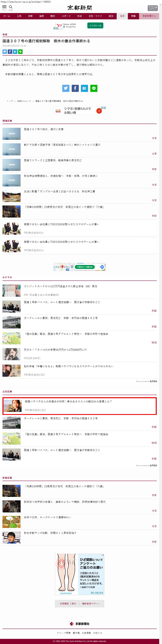Screen dimensions: 162x644
Task: Click the 京都新聞社 footer logo
Action: [80, 624]
